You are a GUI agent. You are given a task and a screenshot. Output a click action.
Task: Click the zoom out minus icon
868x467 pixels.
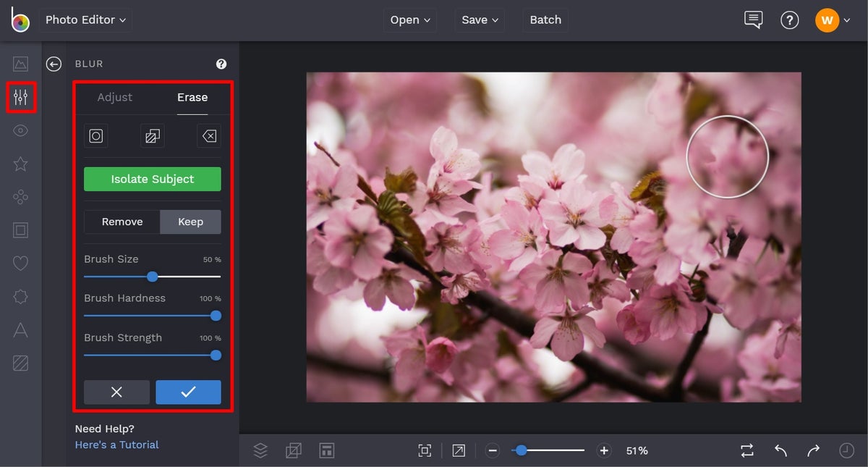tap(493, 450)
